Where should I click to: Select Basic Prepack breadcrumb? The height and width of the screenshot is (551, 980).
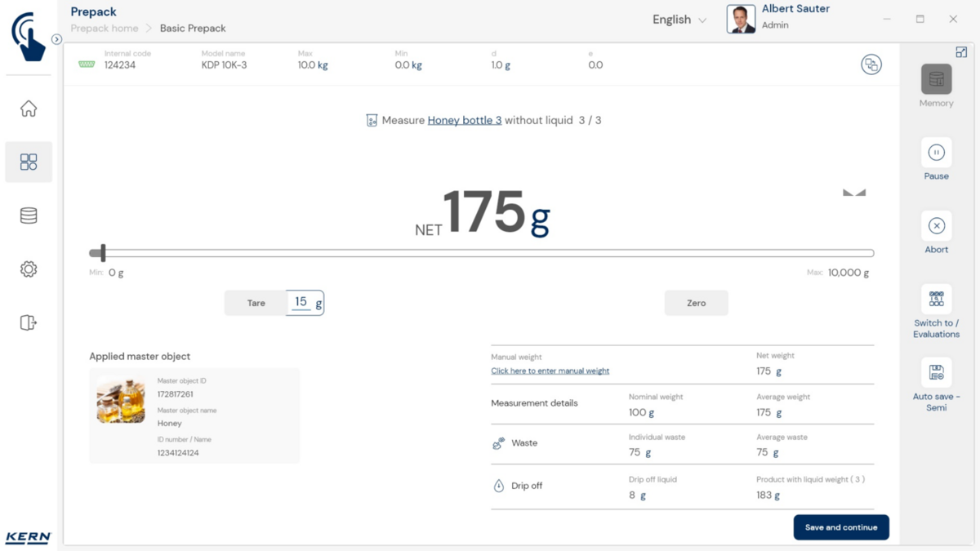[x=193, y=28]
